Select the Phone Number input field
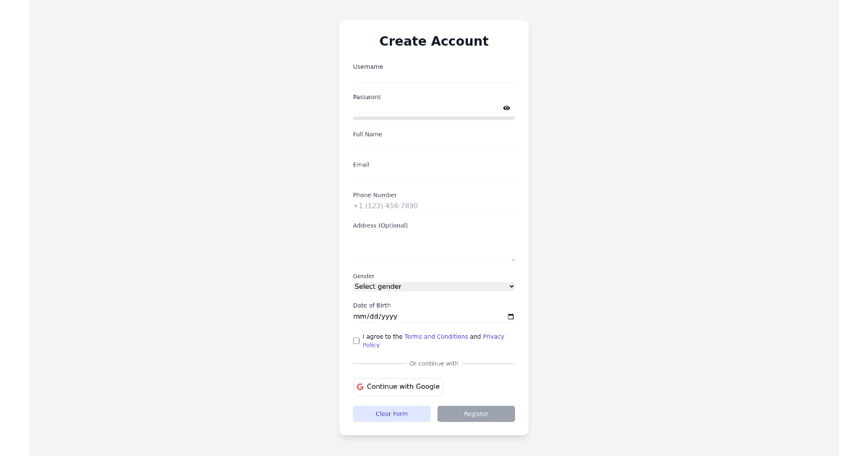The width and height of the screenshot is (868, 456). (433, 206)
